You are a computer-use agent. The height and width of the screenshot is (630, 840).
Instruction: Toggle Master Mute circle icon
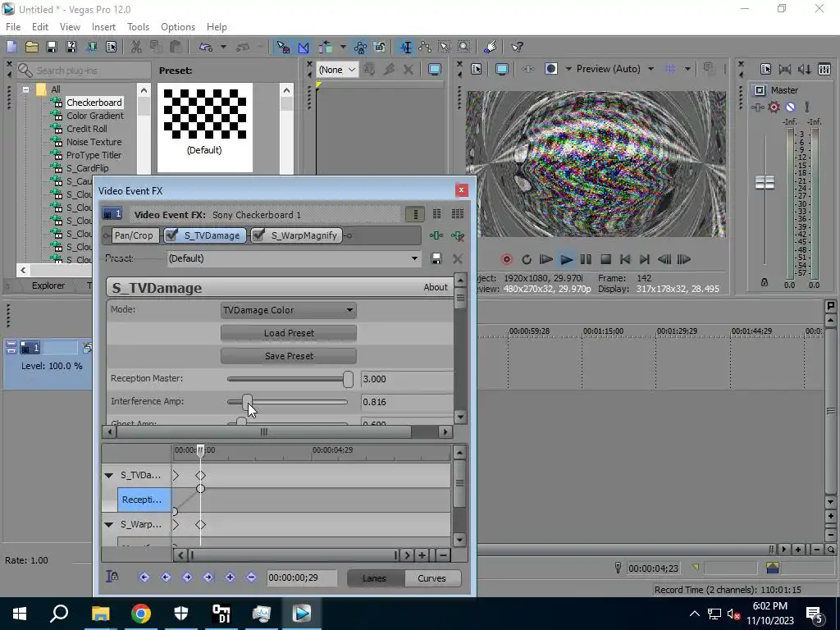coord(790,107)
